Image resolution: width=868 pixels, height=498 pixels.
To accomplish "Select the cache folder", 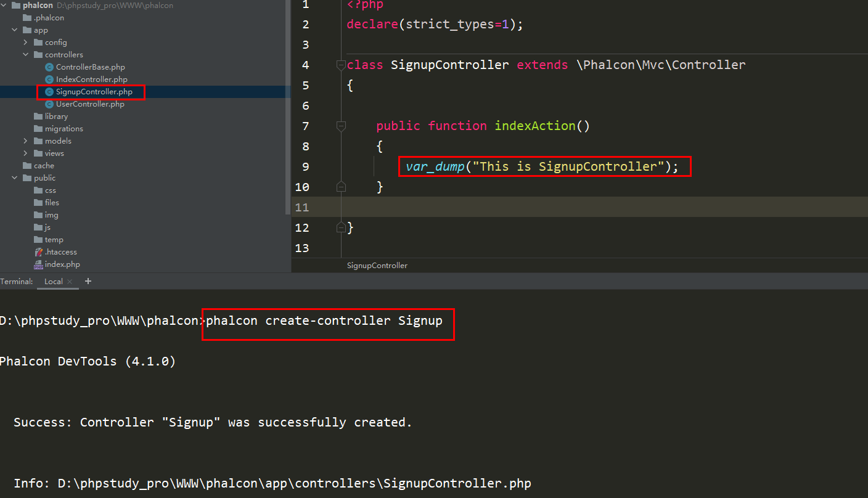I will [x=44, y=166].
